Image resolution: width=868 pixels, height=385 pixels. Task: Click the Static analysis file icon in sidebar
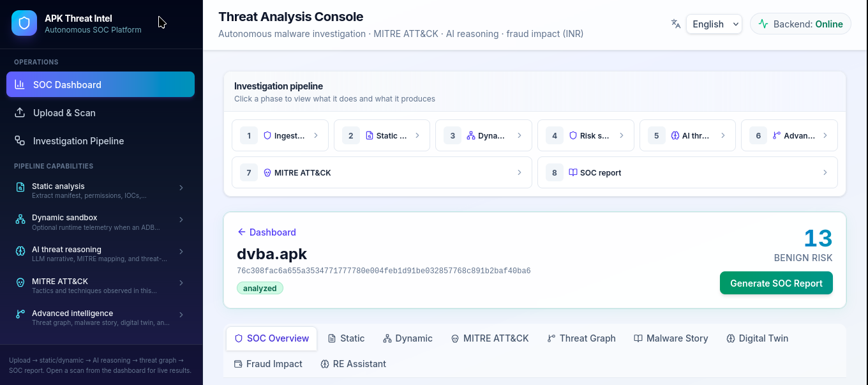tap(20, 188)
